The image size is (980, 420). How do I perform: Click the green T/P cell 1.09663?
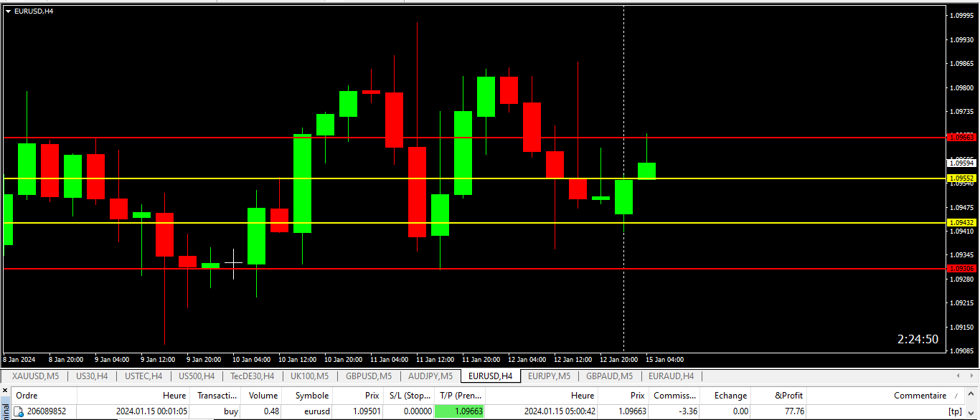tap(460, 411)
